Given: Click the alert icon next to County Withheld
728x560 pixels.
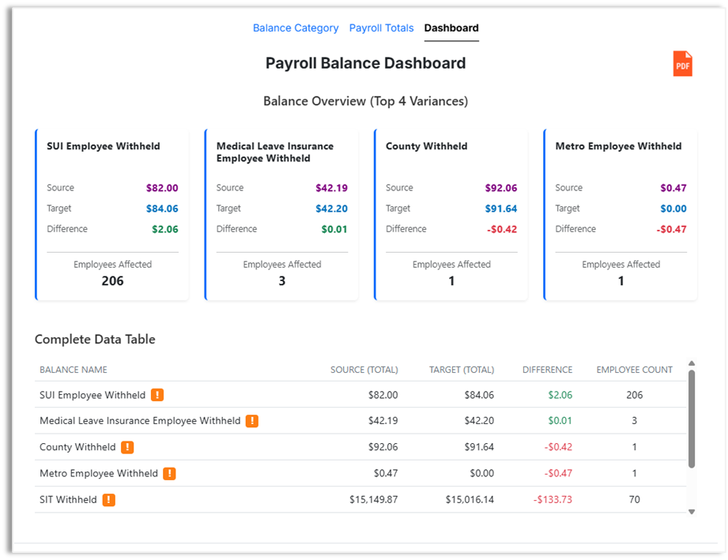Looking at the screenshot, I should pos(128,447).
